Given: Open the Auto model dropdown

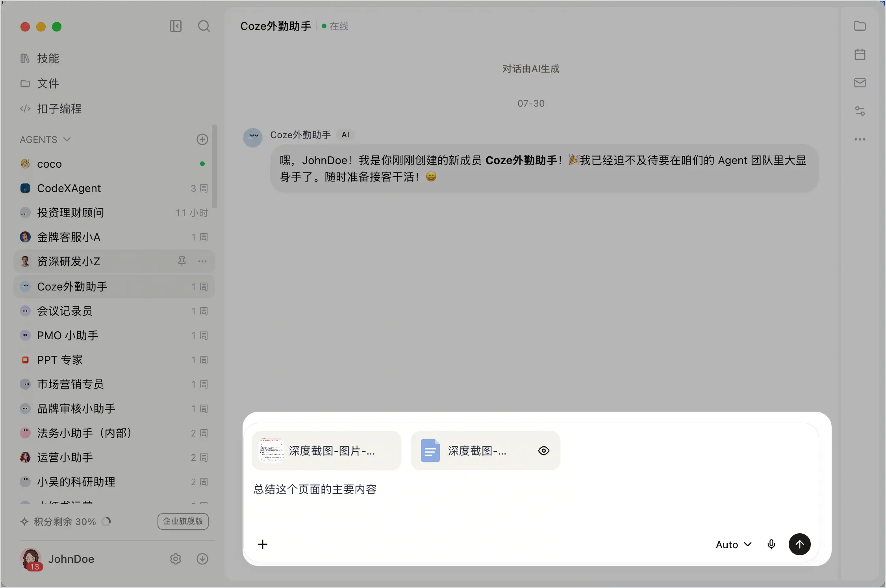Looking at the screenshot, I should (x=734, y=545).
